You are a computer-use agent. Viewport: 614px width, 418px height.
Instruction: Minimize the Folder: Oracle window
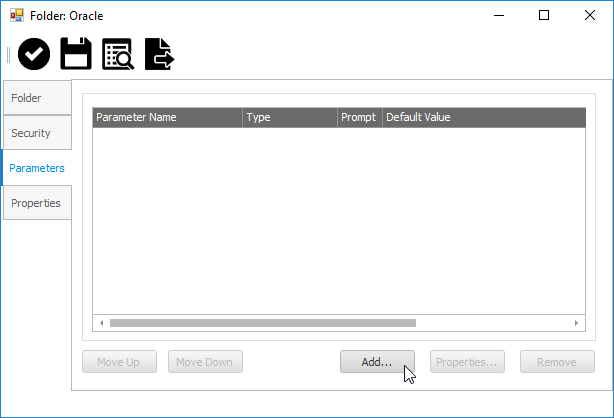tap(499, 16)
